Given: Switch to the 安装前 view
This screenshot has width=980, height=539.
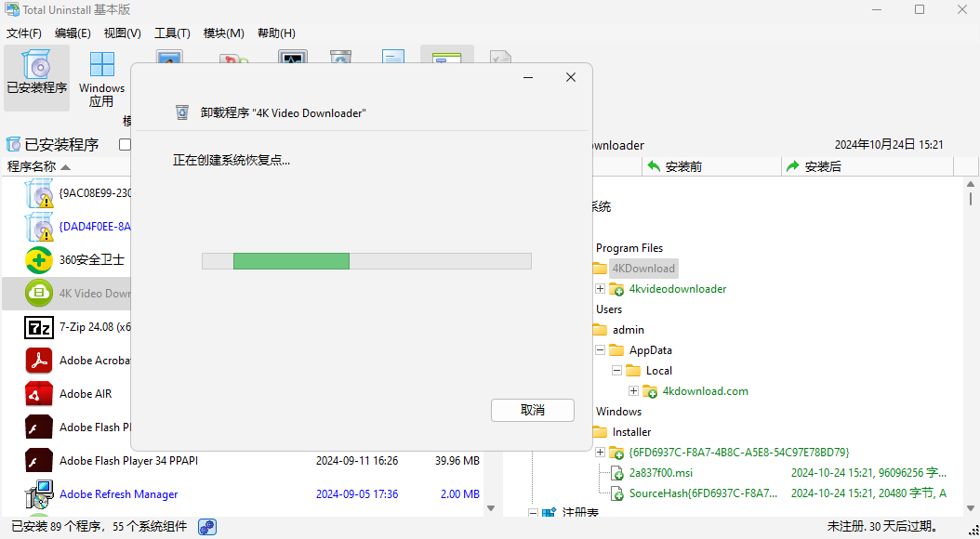Looking at the screenshot, I should point(711,166).
